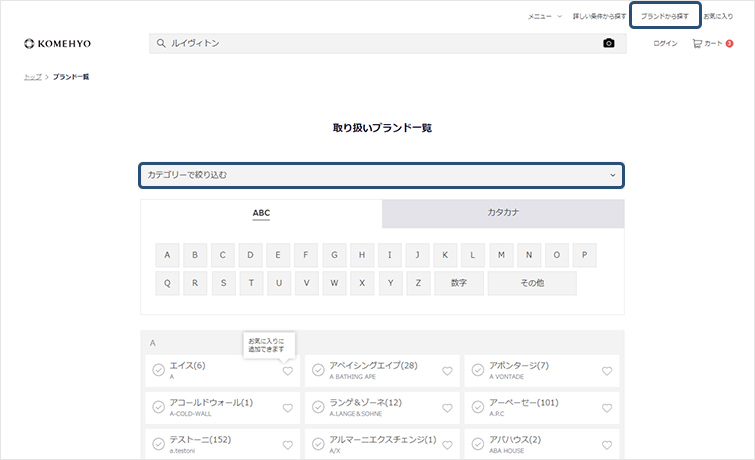
Task: Switch to the カタカナ tab
Action: click(503, 213)
